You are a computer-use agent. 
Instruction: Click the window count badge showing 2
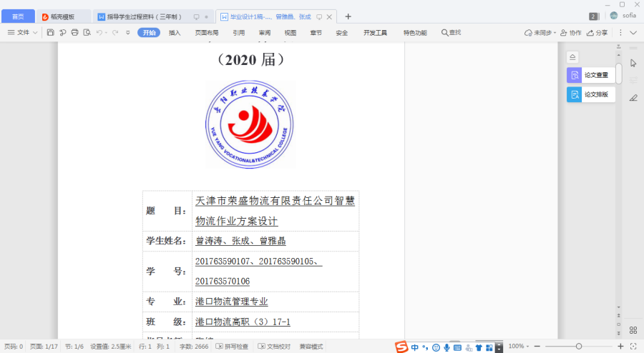coord(593,16)
